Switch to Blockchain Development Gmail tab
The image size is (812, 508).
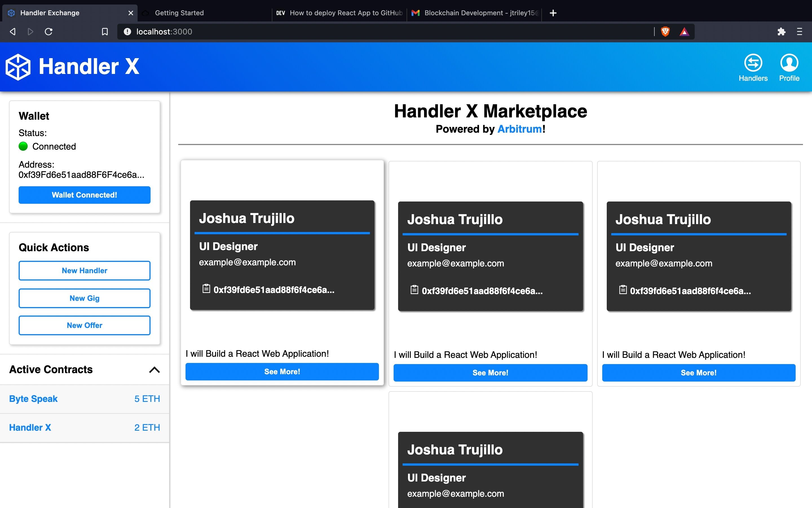(x=475, y=13)
